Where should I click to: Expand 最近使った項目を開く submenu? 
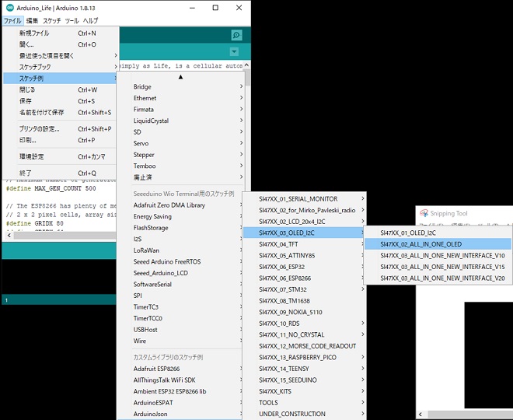[60, 56]
